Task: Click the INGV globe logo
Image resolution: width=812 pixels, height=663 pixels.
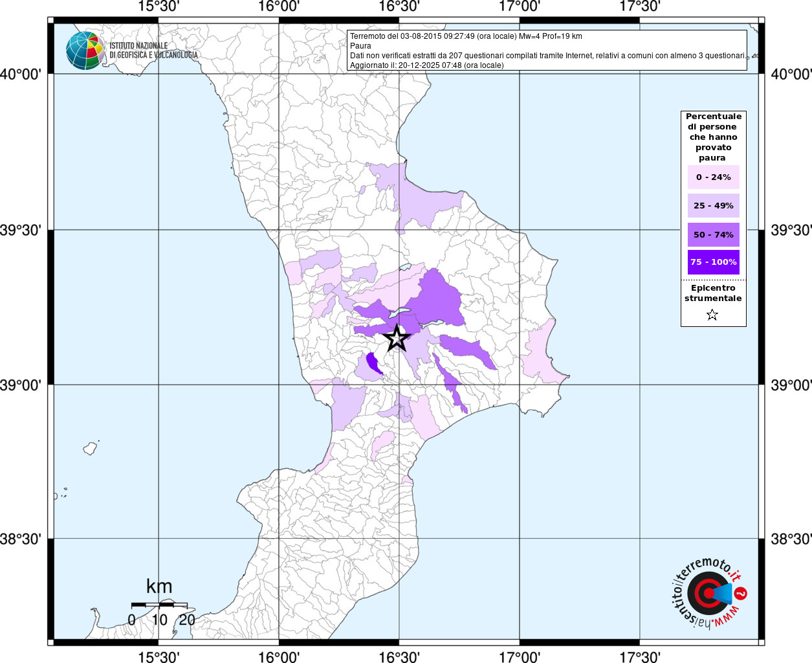Action: point(85,51)
